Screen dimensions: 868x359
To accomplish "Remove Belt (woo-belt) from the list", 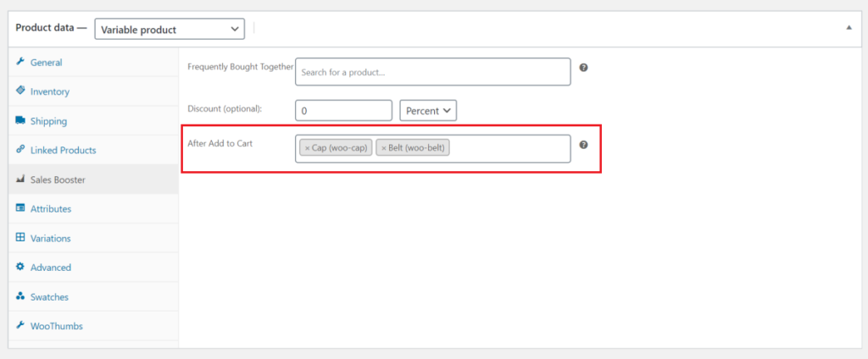I will [x=383, y=148].
